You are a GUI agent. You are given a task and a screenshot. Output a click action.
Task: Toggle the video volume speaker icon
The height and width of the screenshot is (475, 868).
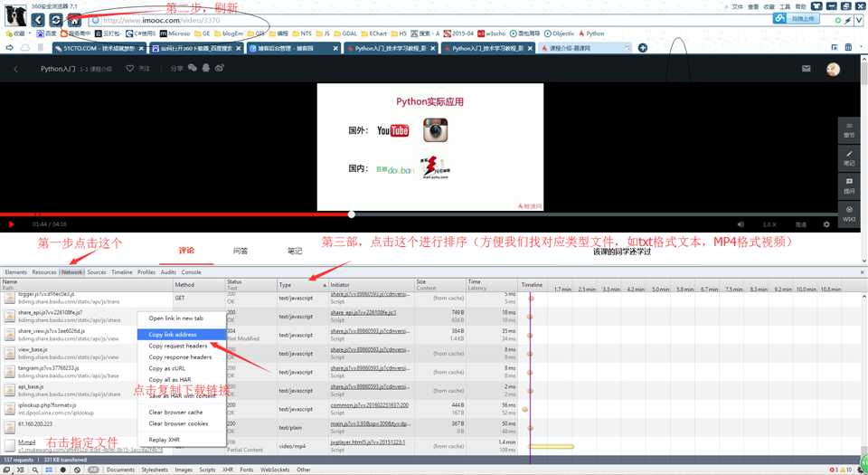coord(741,224)
